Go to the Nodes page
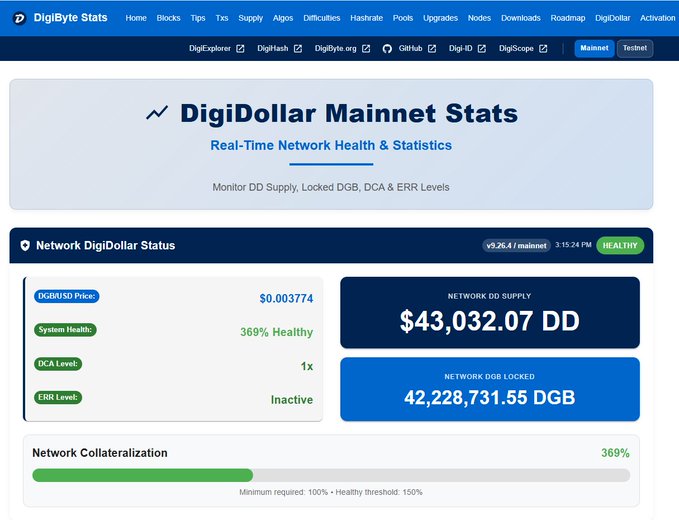Screen dimensions: 679x520 (479, 18)
